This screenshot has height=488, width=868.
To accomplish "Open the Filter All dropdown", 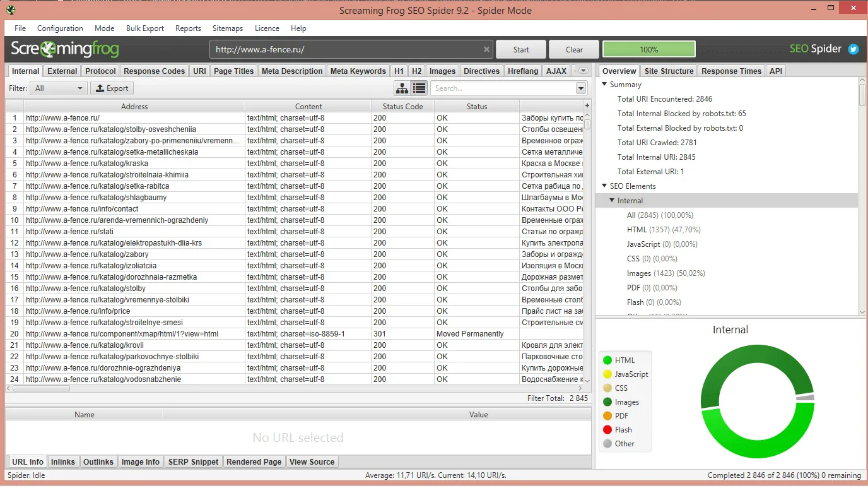I will [x=58, y=88].
